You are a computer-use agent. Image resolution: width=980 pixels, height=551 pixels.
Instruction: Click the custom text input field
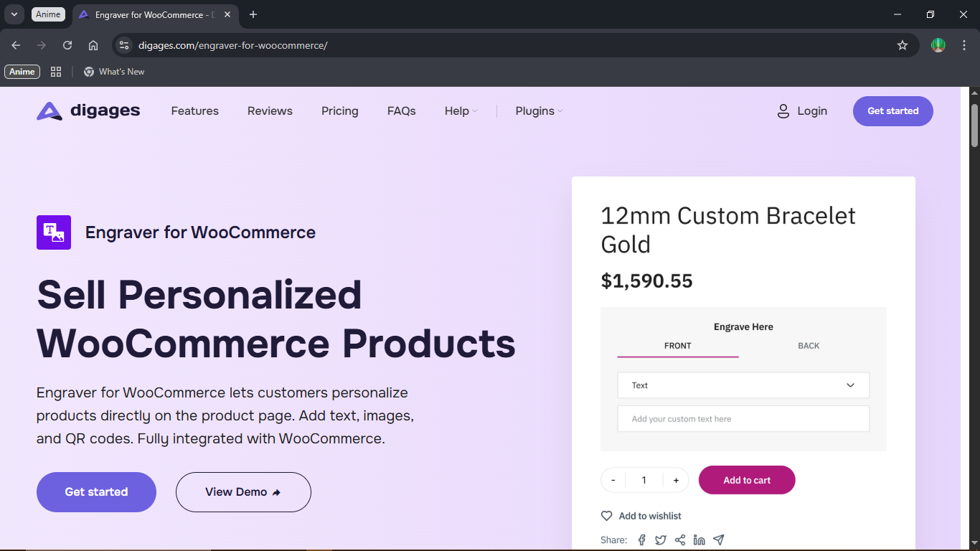(x=743, y=419)
